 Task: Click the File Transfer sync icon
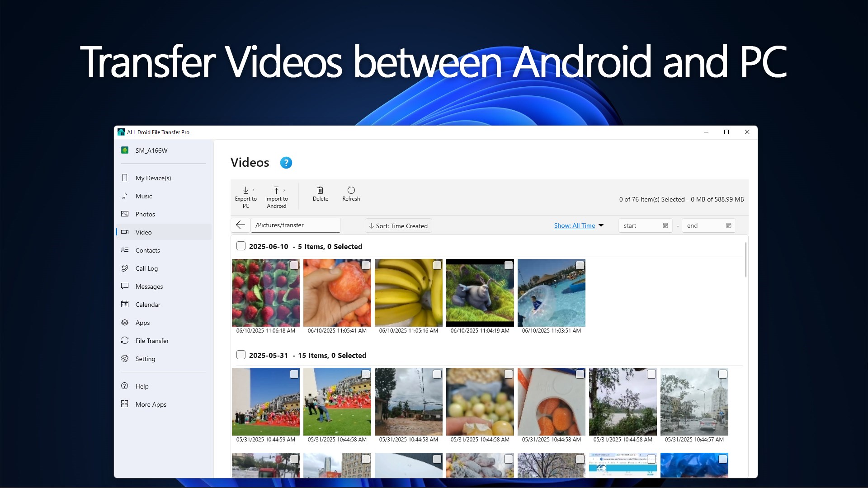(125, 340)
